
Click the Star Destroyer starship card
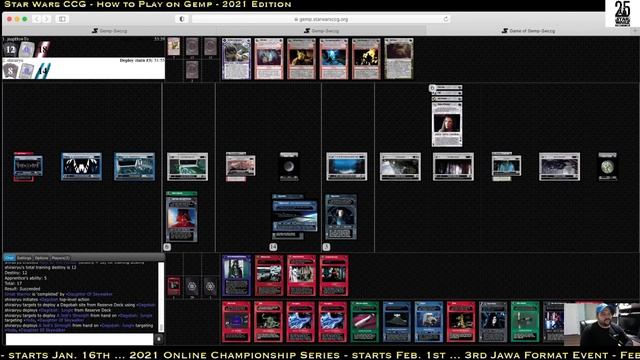pos(294,217)
